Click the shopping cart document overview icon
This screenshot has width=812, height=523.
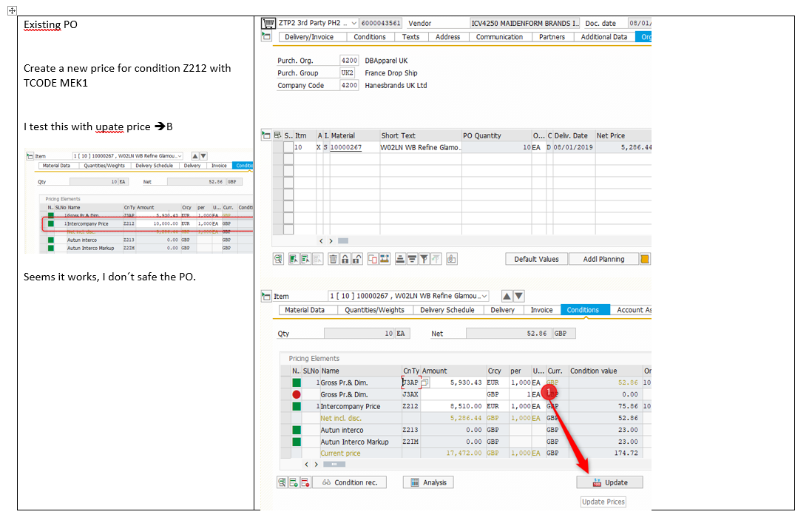coord(268,23)
